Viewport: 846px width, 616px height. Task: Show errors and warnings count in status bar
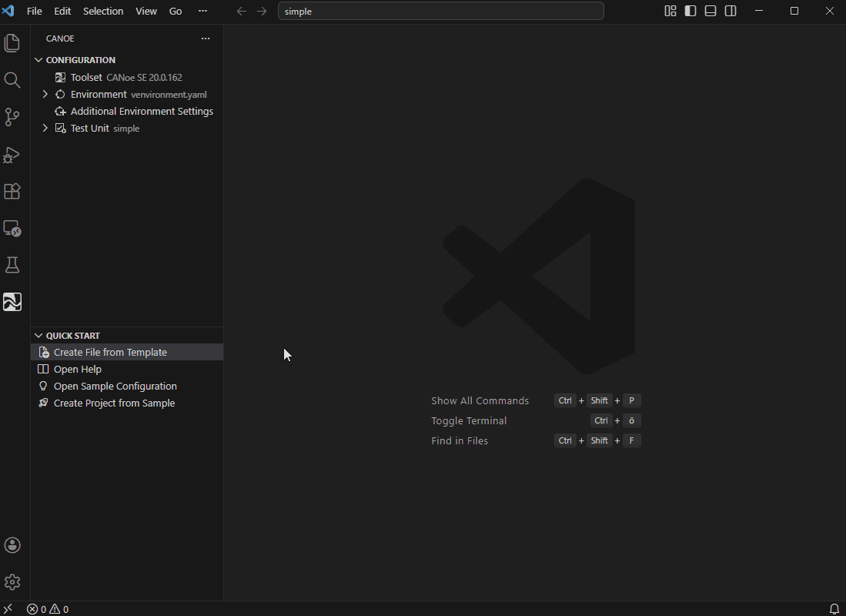pyautogui.click(x=48, y=609)
